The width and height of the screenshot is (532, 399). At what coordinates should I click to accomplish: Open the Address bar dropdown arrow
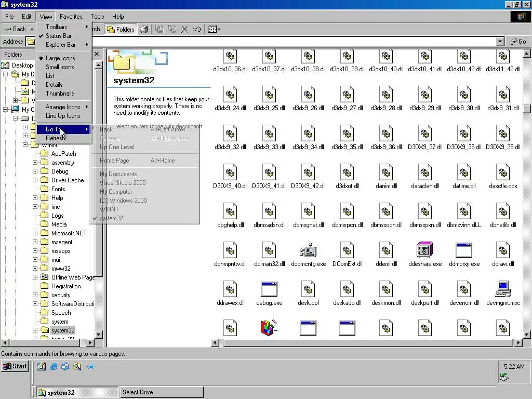coord(500,42)
